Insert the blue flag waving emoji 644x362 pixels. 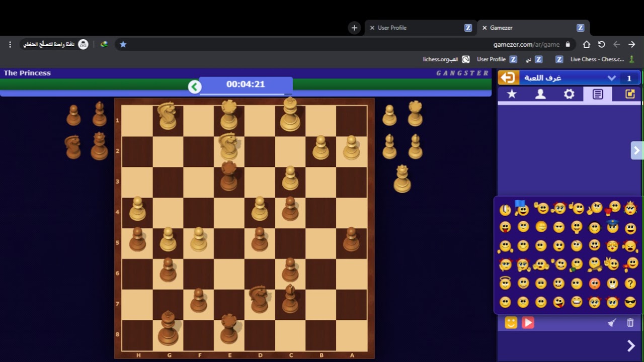tap(522, 208)
